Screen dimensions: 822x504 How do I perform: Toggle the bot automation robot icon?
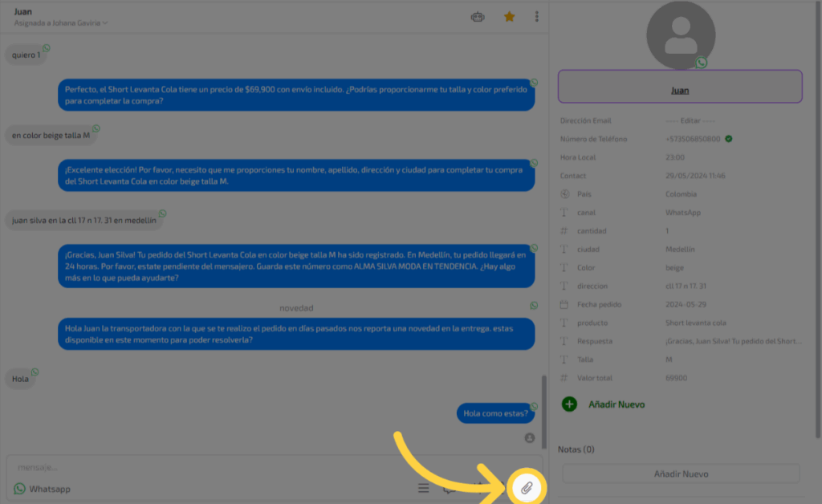click(x=478, y=16)
